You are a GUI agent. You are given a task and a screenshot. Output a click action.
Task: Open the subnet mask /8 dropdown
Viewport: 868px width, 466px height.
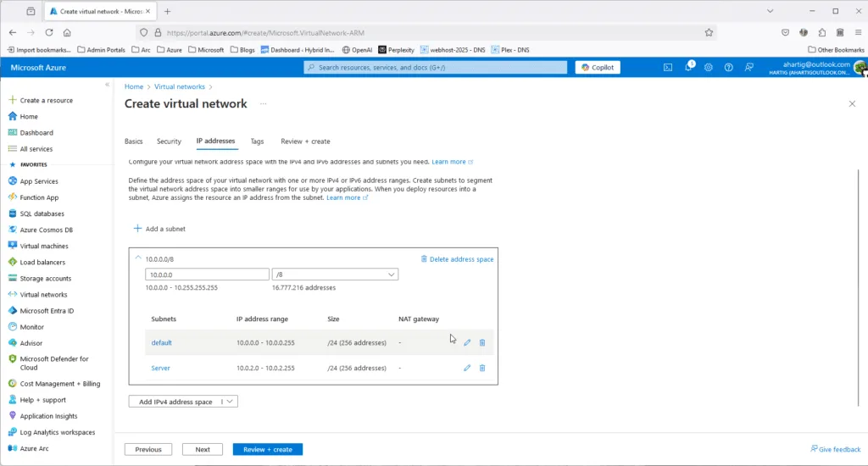[x=335, y=275]
